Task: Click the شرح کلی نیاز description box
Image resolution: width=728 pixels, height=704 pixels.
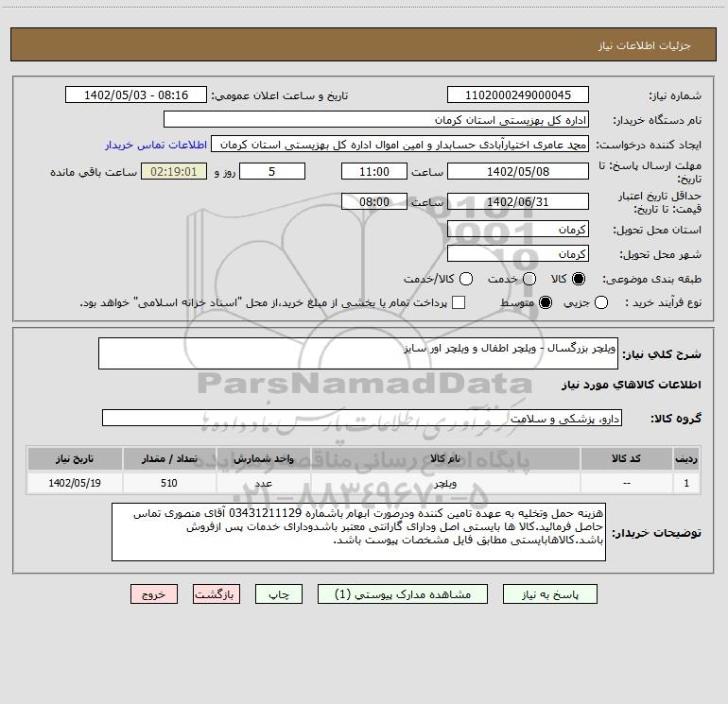Action: (x=358, y=353)
